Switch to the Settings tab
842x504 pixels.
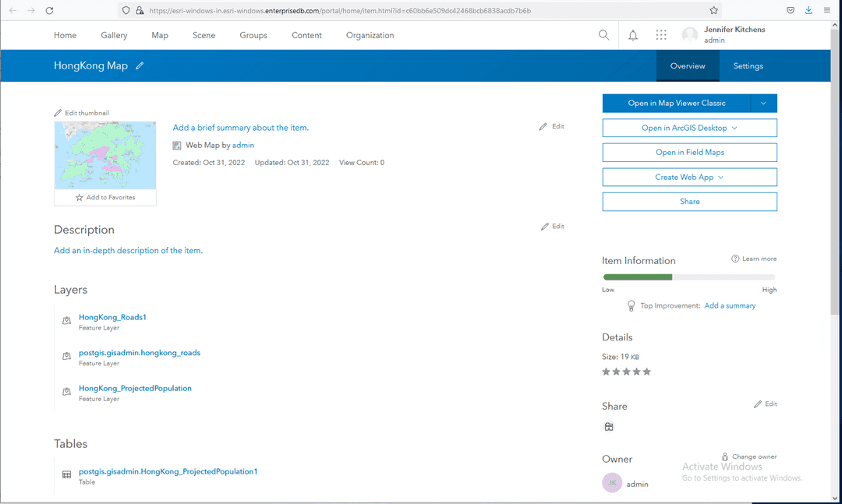click(x=748, y=66)
